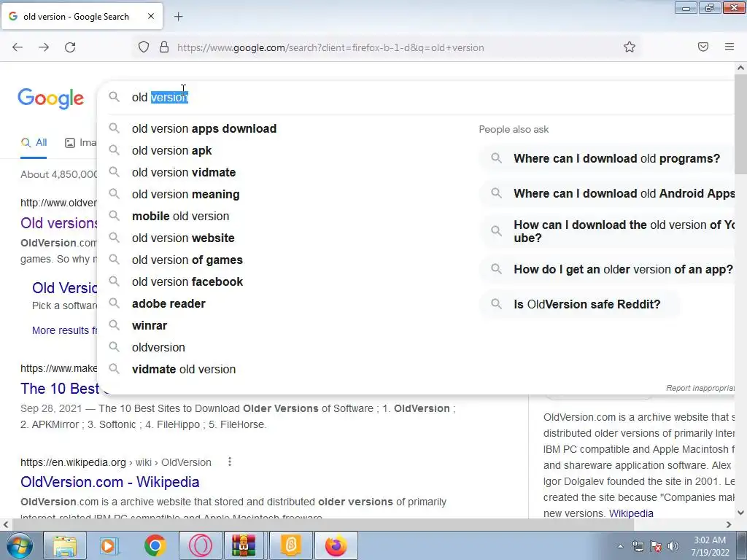Select suggestion old version apps download
Screen dimensions: 747x560
coord(204,128)
